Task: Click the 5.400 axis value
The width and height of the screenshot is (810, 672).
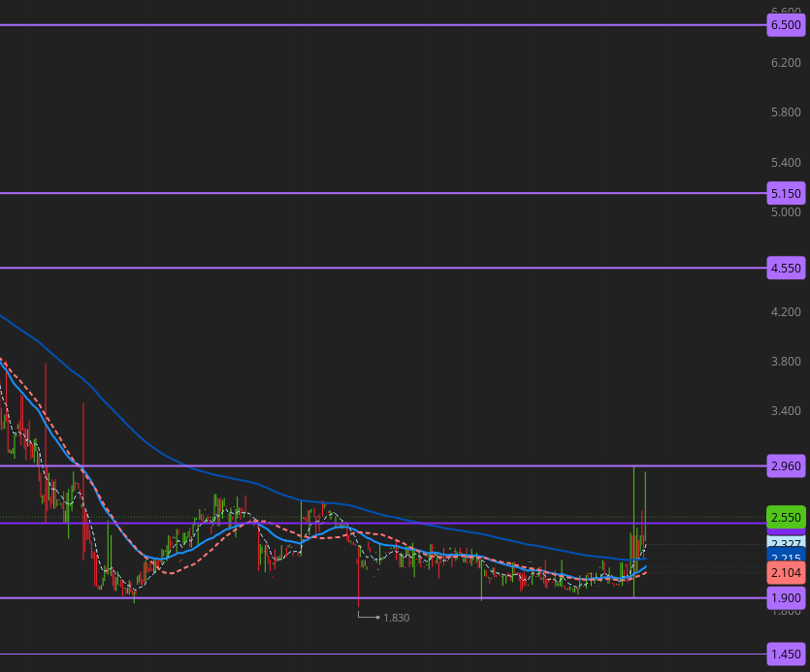Action: pyautogui.click(x=786, y=163)
